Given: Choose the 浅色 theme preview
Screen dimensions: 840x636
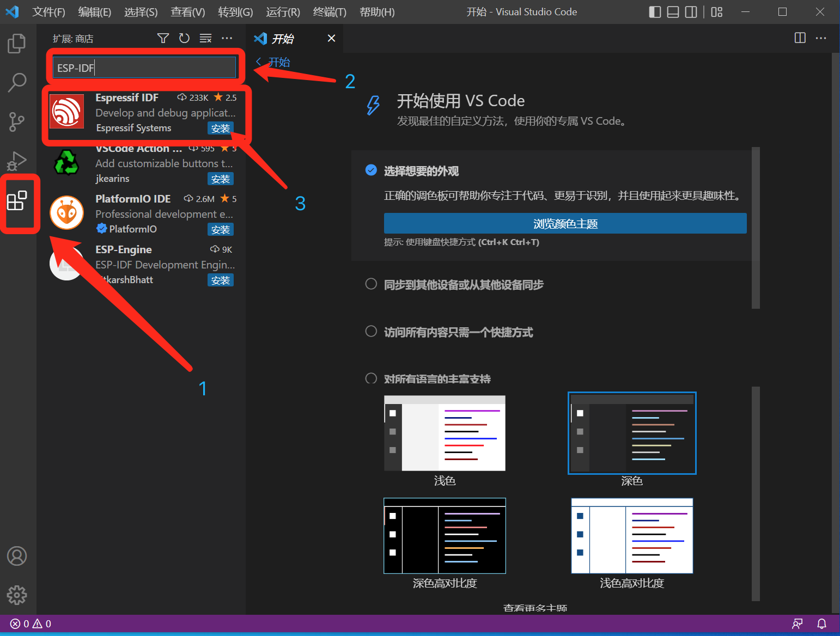Looking at the screenshot, I should (445, 433).
